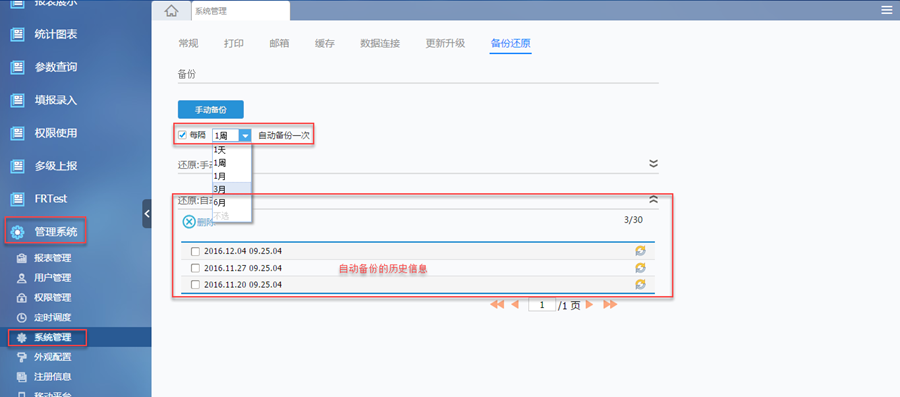The image size is (900, 397).
Task: Click the 填报录入 menu label
Action: point(56,100)
